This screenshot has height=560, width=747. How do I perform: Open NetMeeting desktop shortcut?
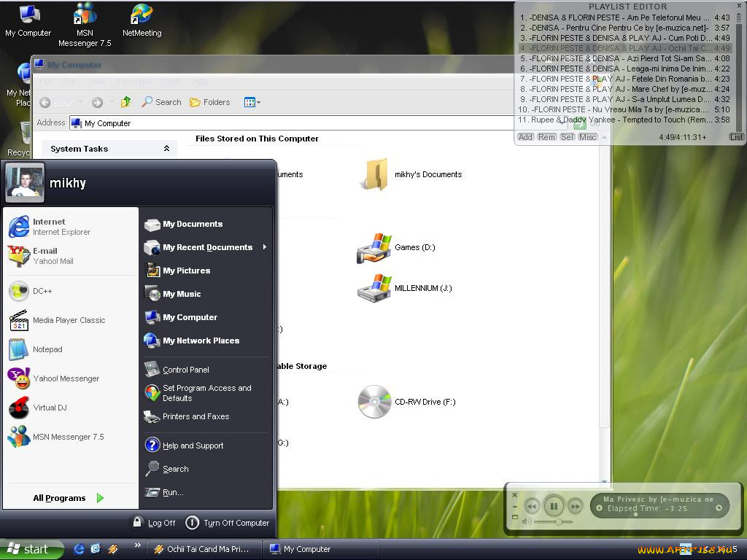142,20
